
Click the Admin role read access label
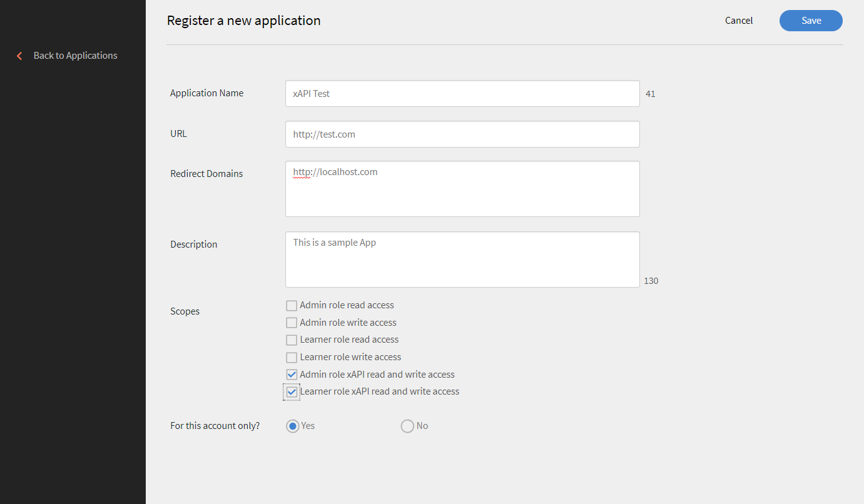pos(347,305)
